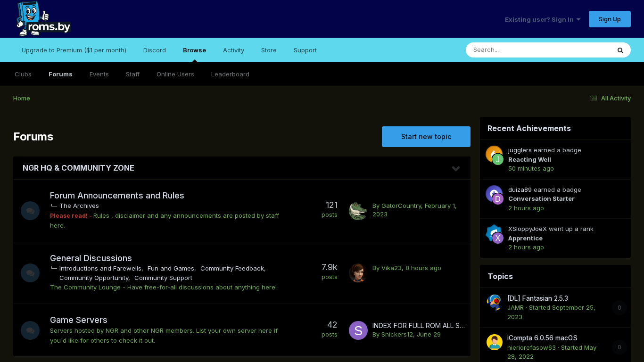Image resolution: width=644 pixels, height=362 pixels.
Task: Open Vika23's profile avatar
Action: (x=358, y=273)
